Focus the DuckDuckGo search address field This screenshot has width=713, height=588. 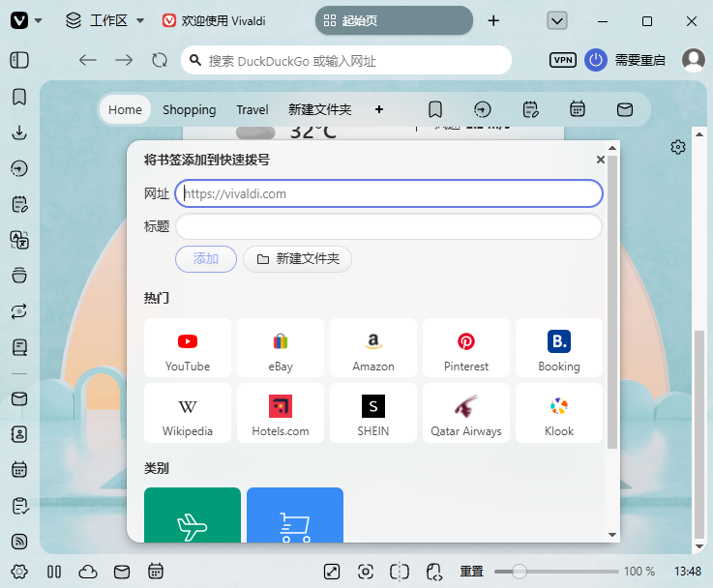346,60
